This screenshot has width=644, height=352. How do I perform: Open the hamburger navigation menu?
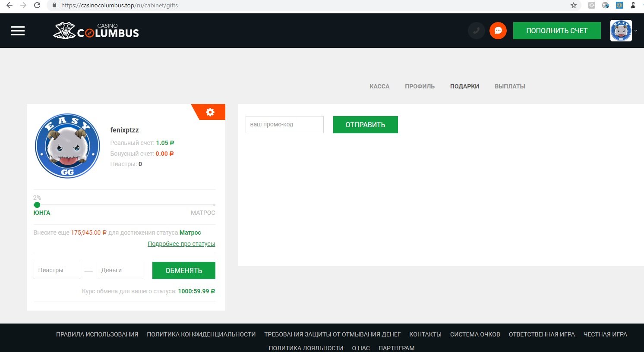18,31
